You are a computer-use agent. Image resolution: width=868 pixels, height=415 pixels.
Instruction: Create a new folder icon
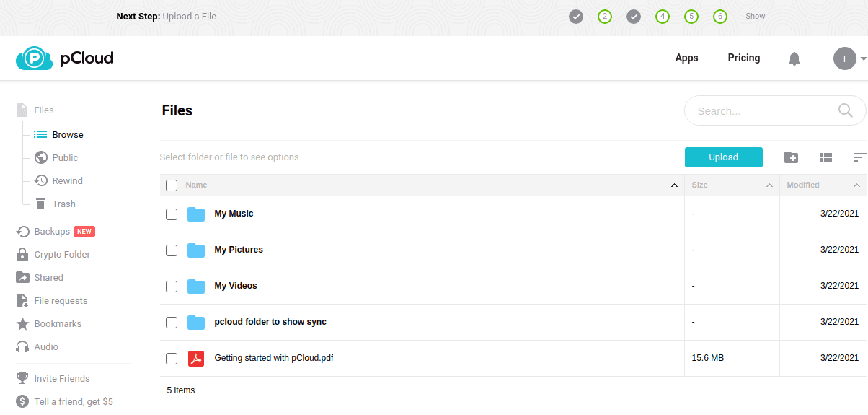pos(791,157)
